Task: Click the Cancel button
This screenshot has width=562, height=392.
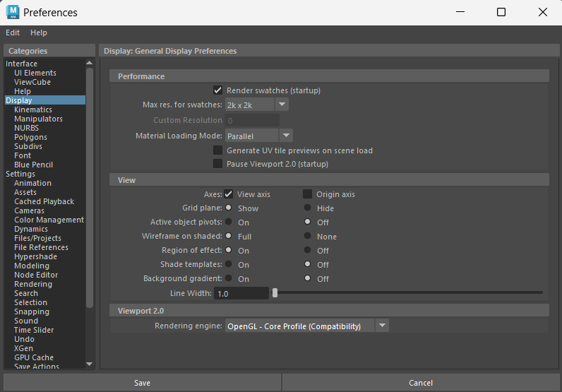Action: click(x=420, y=383)
